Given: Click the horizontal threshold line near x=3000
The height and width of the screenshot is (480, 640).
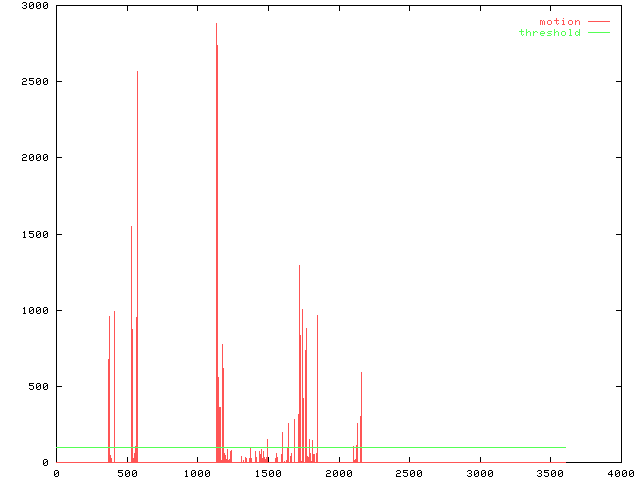Looking at the screenshot, I should [480, 447].
